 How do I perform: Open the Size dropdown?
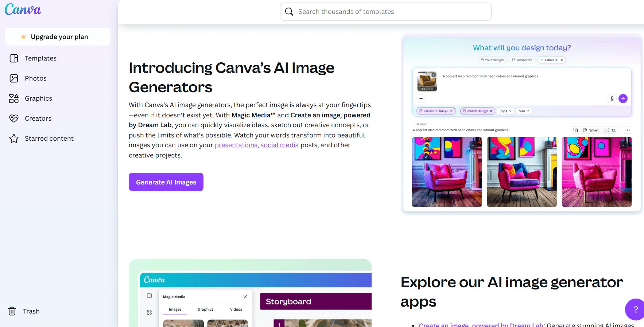(x=524, y=111)
